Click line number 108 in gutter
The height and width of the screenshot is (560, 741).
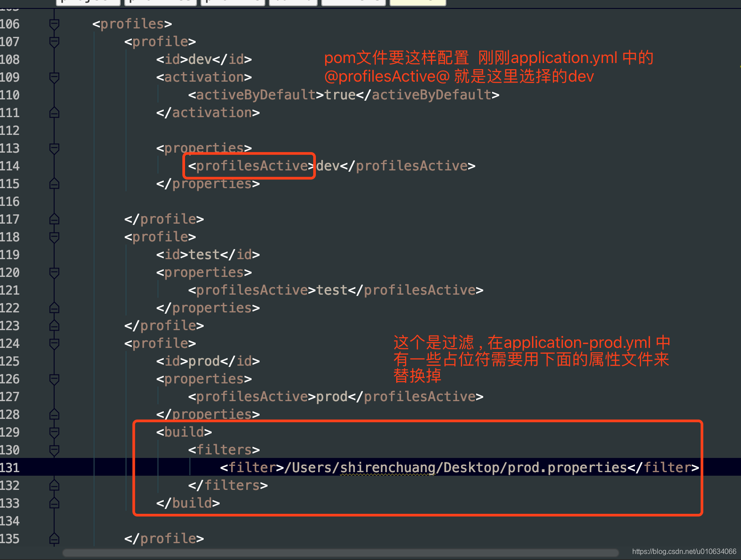[10, 59]
